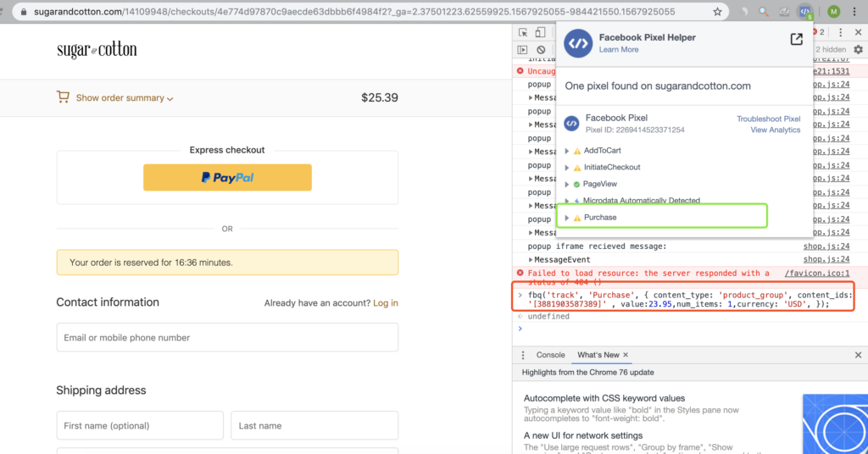868x454 pixels.
Task: Open View Analytics link
Action: [775, 130]
